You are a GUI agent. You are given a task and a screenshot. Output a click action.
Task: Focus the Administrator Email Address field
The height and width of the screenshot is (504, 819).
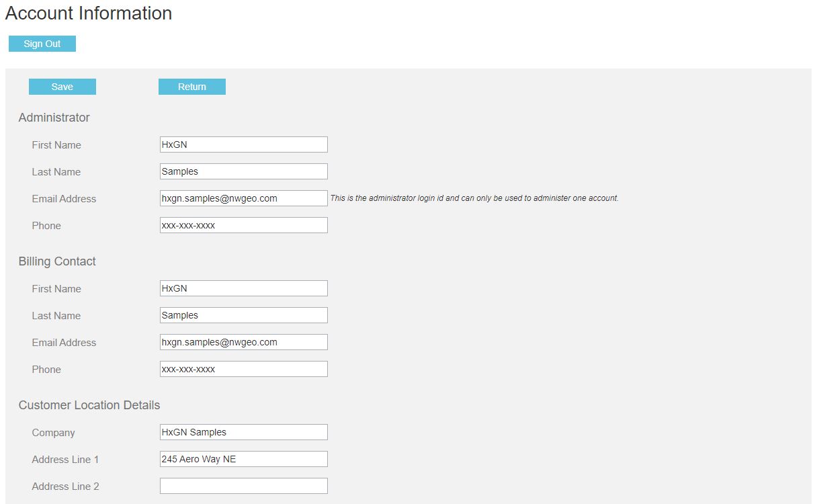[x=243, y=198]
